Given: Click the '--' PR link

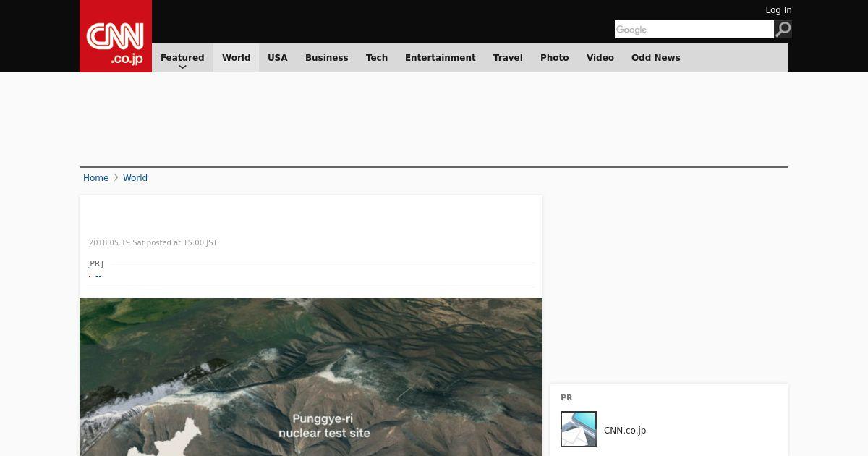Looking at the screenshot, I should coord(98,276).
